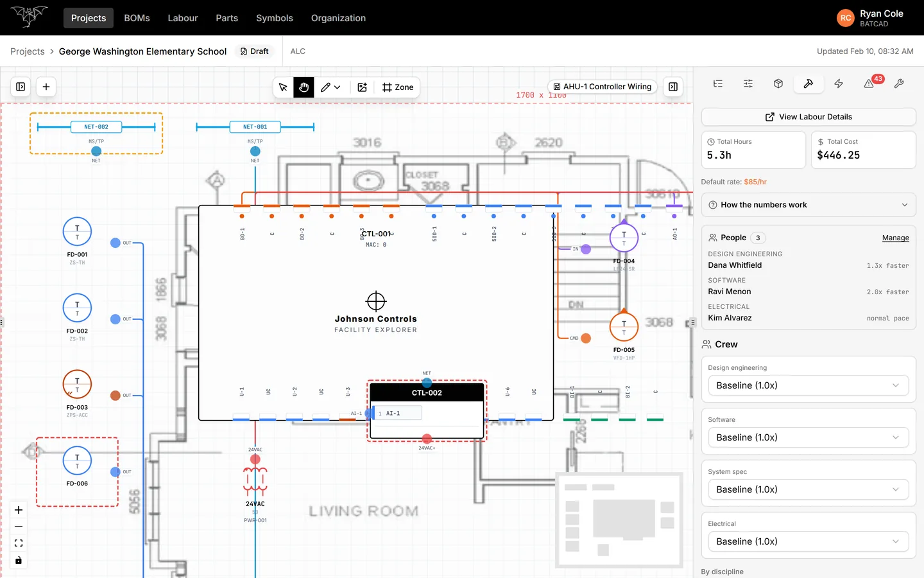The image size is (924, 578).
Task: Open the lightning bolt panel tab
Action: point(839,83)
